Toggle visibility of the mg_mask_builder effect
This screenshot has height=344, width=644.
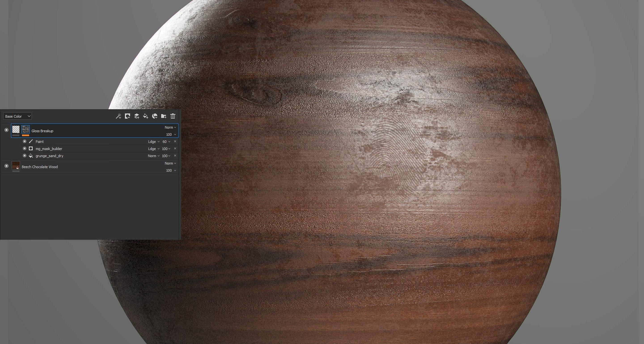(25, 149)
